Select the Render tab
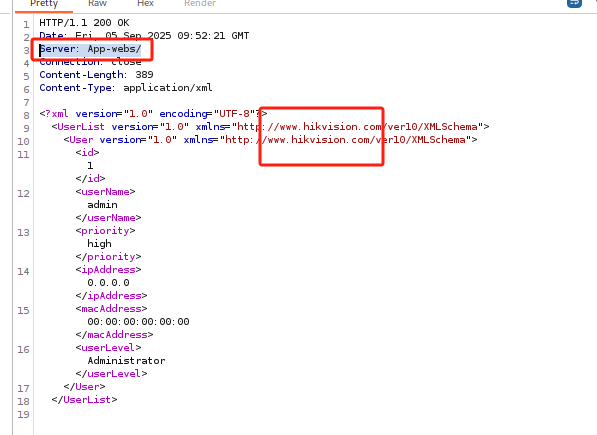 200,4
